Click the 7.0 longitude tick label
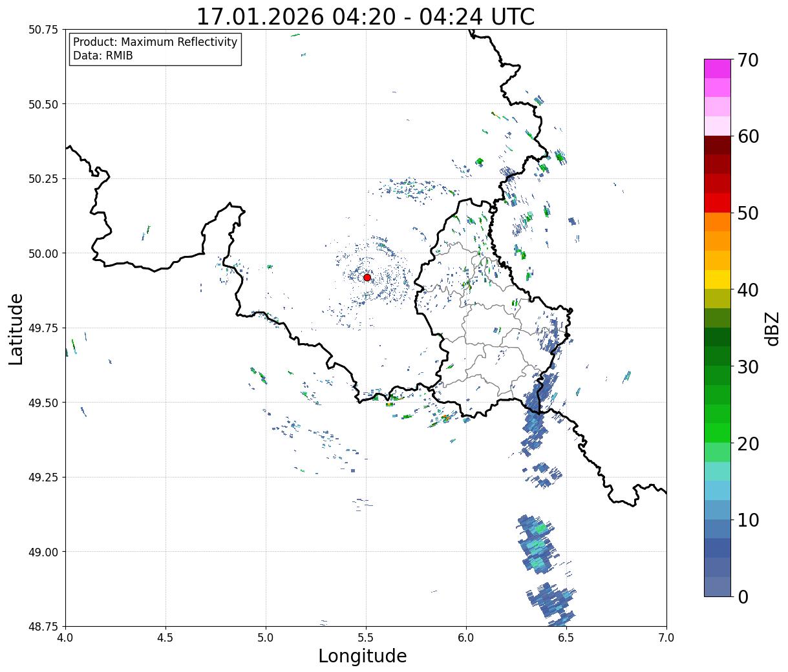 [x=666, y=638]
